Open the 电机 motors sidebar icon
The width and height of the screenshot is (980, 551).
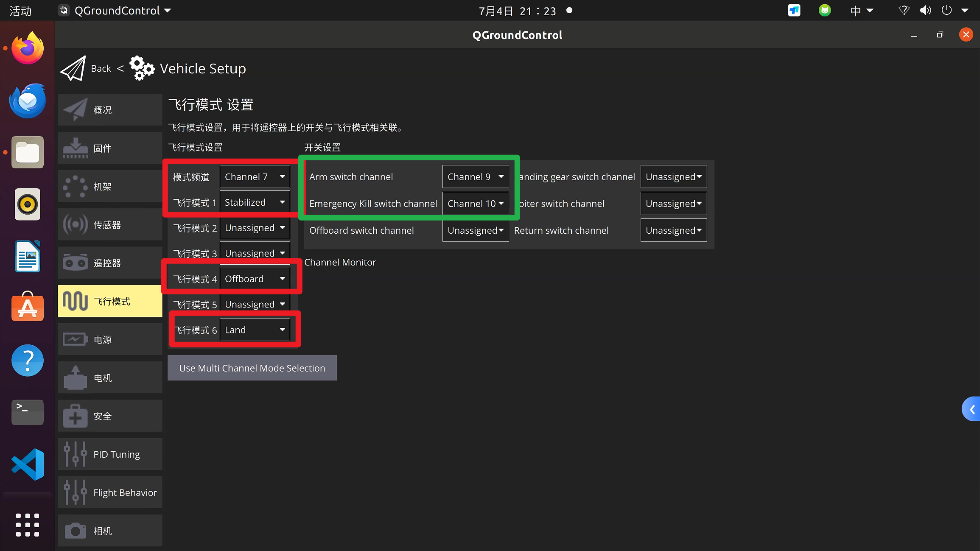[x=75, y=378]
